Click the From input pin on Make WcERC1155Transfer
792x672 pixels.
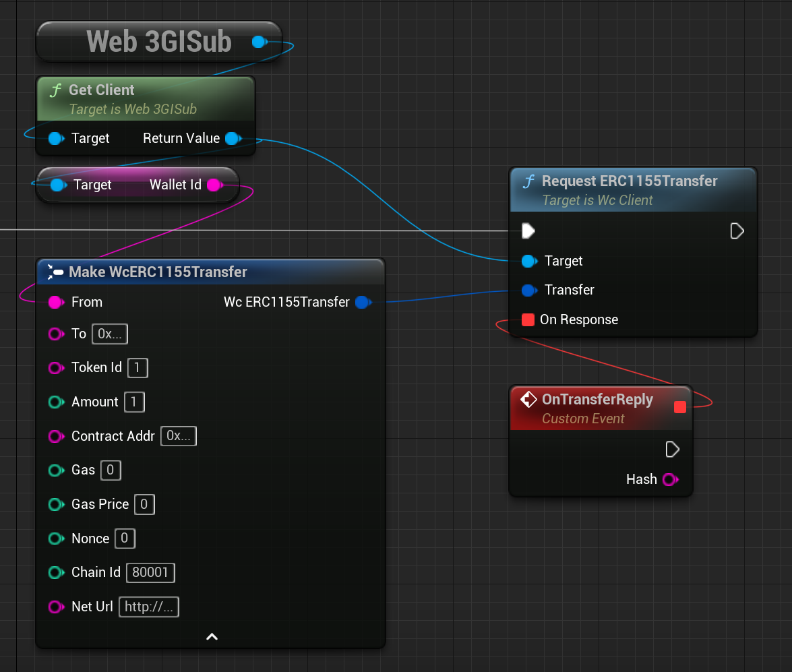coord(56,302)
